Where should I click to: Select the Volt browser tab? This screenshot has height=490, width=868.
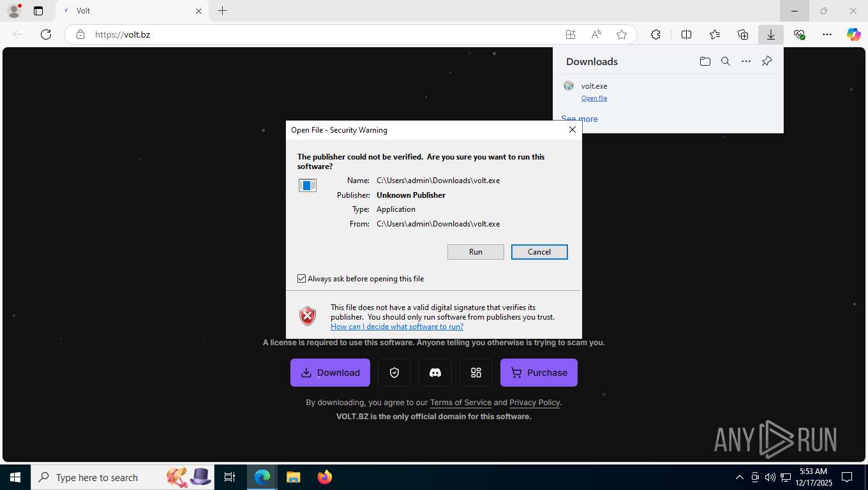tap(132, 11)
